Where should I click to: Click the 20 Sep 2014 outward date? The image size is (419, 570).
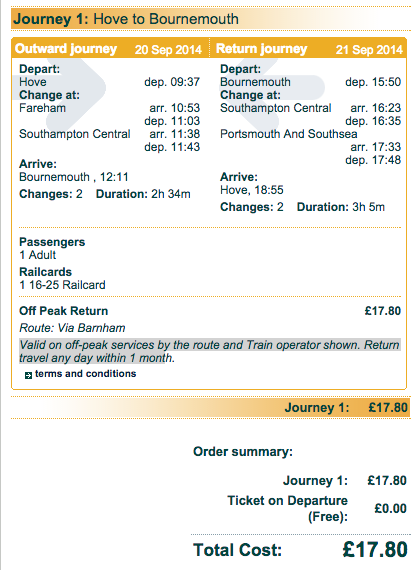coord(168,49)
